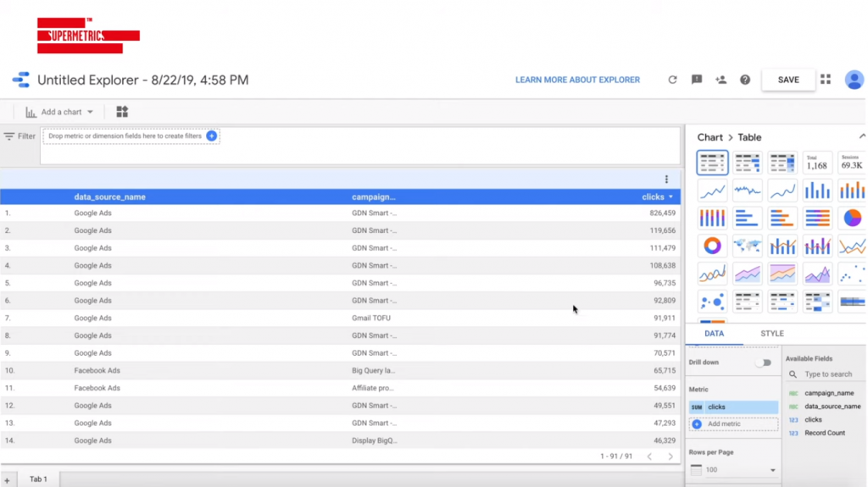The height and width of the screenshot is (487, 868).
Task: Open the Send feedback icon
Action: tap(697, 80)
